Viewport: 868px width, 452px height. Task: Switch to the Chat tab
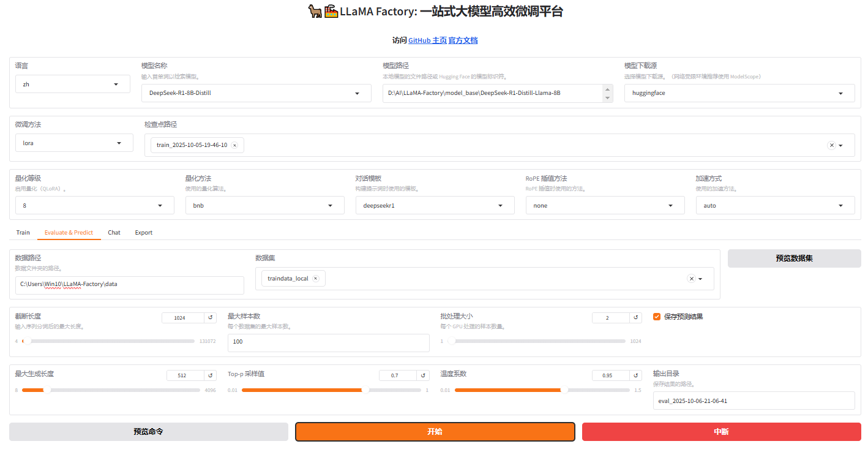pyautogui.click(x=114, y=233)
